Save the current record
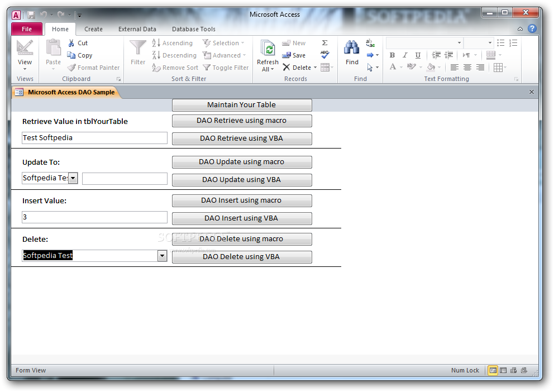 (294, 55)
